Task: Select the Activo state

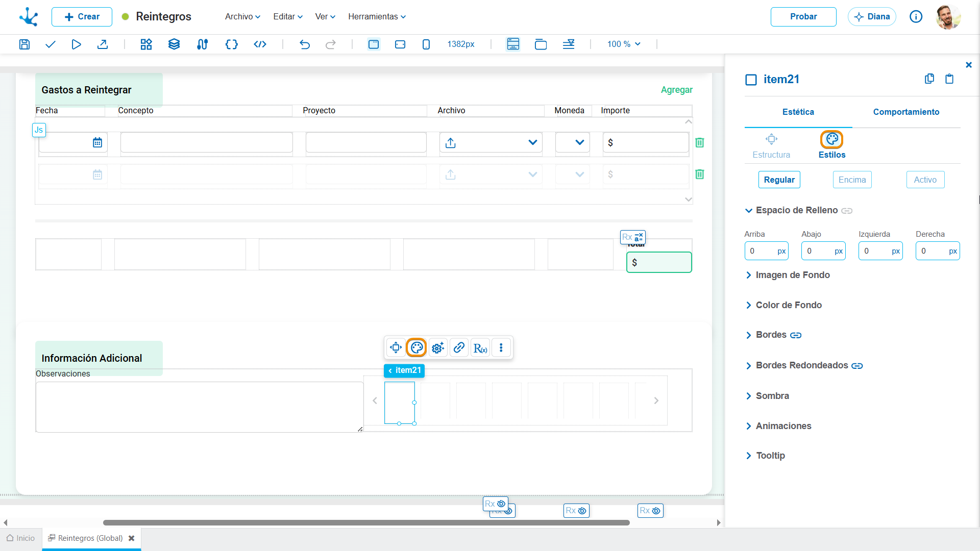Action: click(x=925, y=180)
